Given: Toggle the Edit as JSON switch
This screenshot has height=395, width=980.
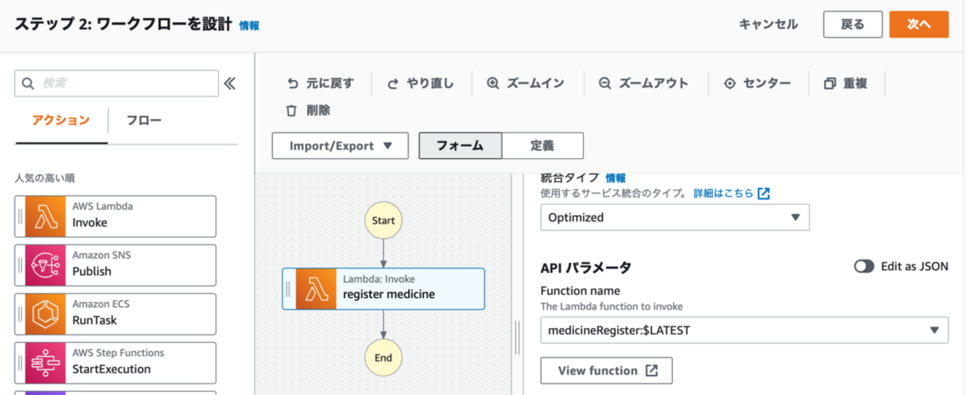Looking at the screenshot, I should coord(864,266).
